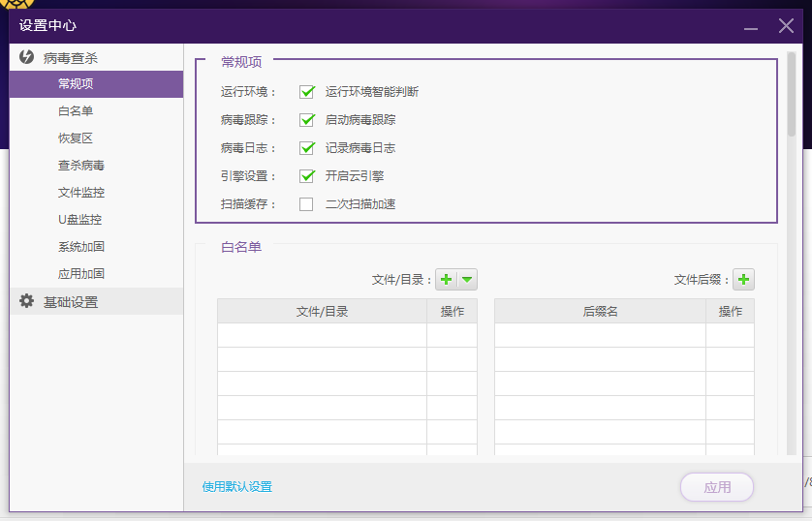The image size is (812, 521).
Task: Click the 后缀名 column header
Action: pos(600,311)
